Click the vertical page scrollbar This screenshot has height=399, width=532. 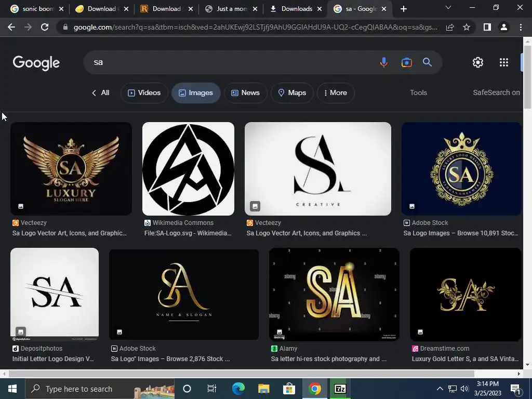click(527, 76)
